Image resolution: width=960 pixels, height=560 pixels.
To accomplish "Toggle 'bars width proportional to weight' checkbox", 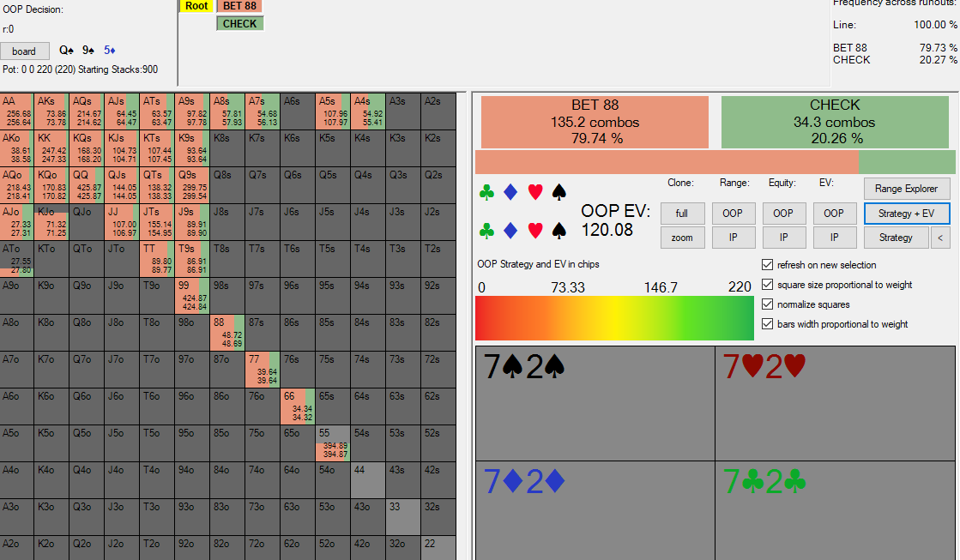I will click(767, 324).
